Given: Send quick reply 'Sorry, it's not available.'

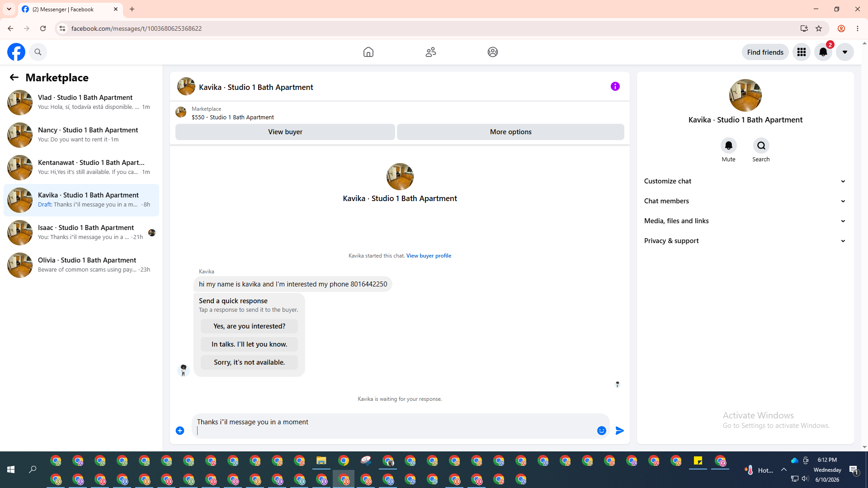Looking at the screenshot, I should 250,362.
